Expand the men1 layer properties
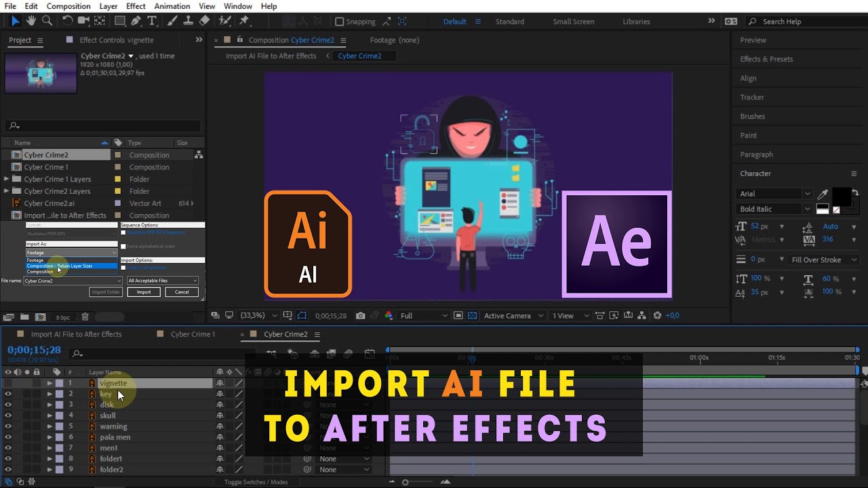 [50, 448]
